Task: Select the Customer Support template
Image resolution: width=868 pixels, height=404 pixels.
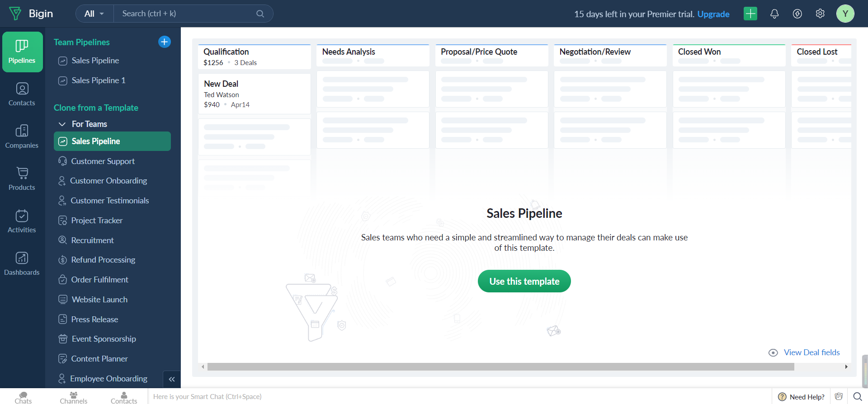Action: coord(103,161)
